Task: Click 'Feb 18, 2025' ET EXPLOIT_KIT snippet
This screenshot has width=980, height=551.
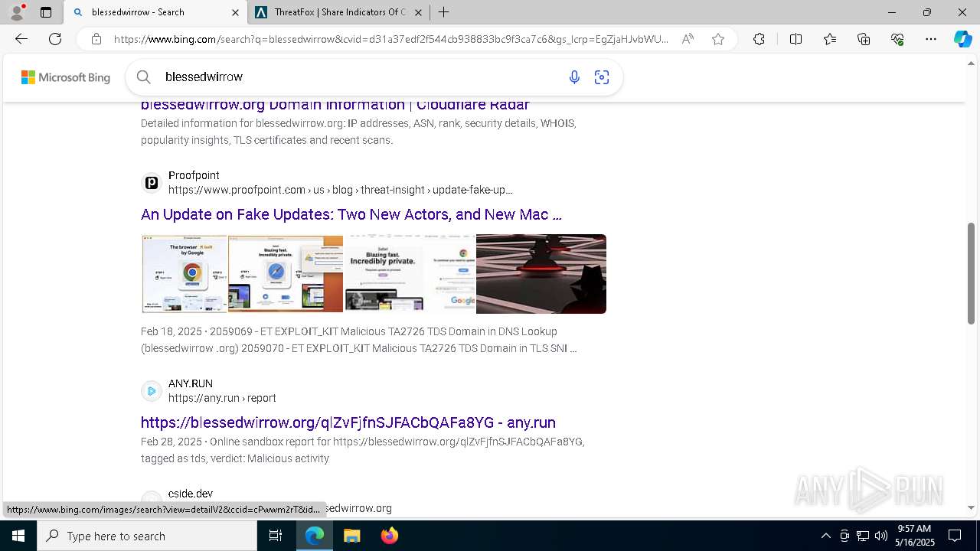Action: coord(358,340)
